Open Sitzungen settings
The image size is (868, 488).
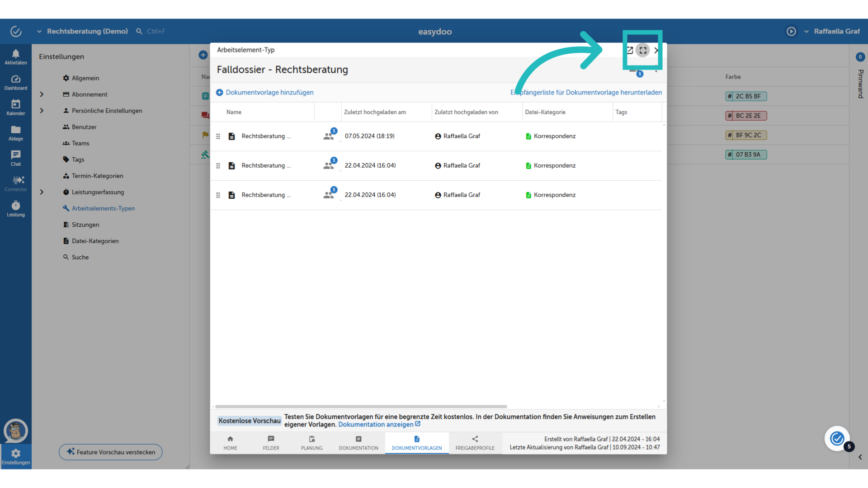click(x=81, y=225)
